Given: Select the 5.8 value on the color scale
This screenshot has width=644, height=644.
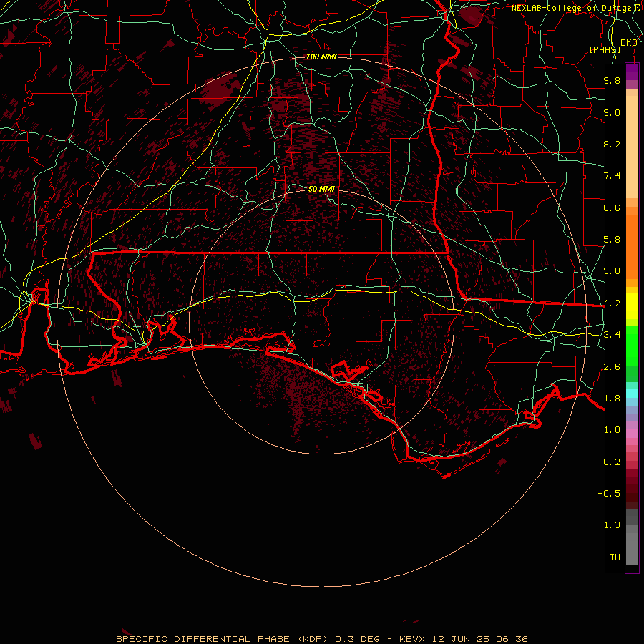Looking at the screenshot, I should pyautogui.click(x=612, y=240).
